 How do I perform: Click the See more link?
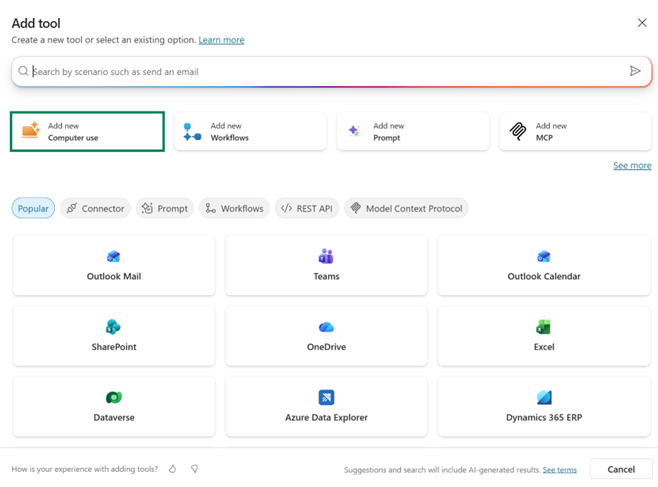click(x=632, y=165)
